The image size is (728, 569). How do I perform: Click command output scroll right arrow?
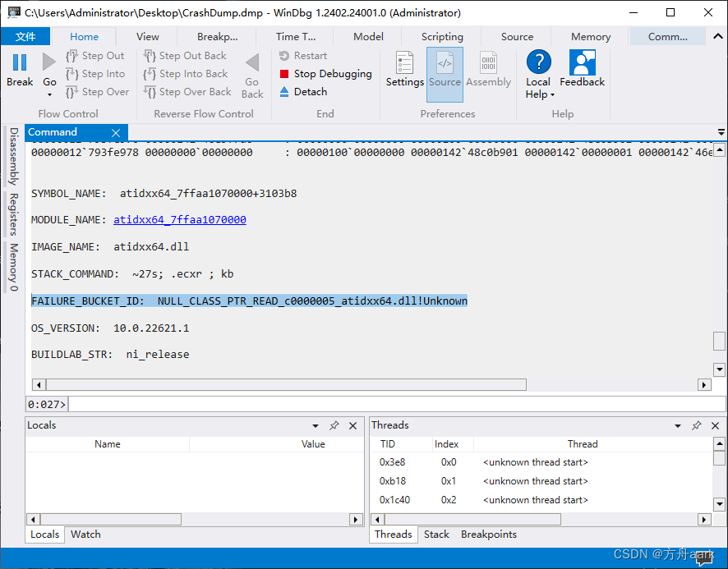pos(704,385)
